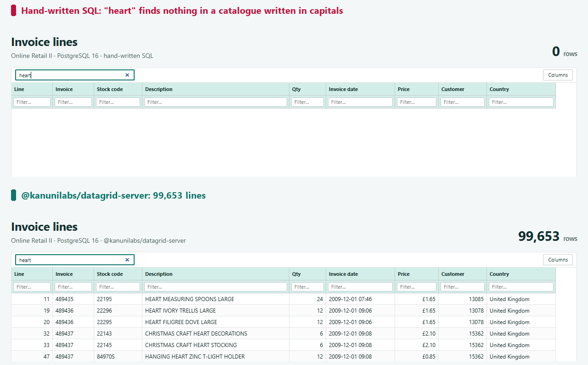This screenshot has width=588, height=365.
Task: Clear the search in the hand-written SQL grid
Action: click(127, 75)
